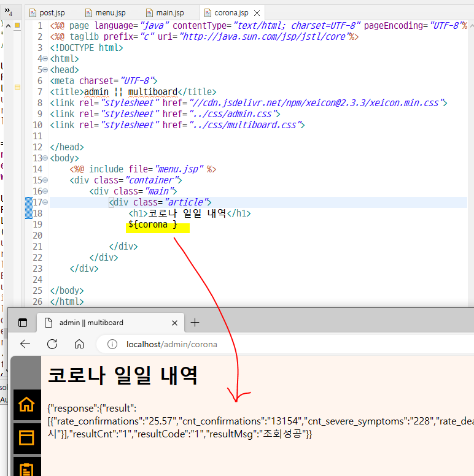Switch to the menu.jsp editor tab
The width and height of the screenshot is (474, 476).
(106, 13)
